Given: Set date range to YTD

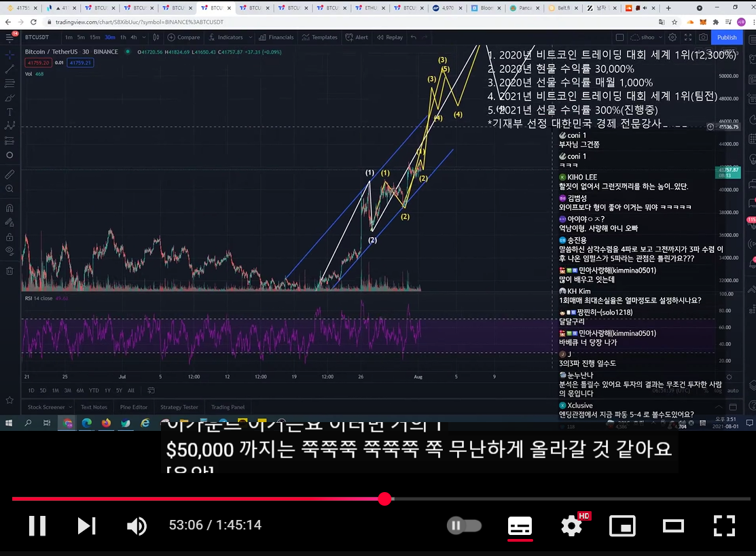Looking at the screenshot, I should [94, 390].
